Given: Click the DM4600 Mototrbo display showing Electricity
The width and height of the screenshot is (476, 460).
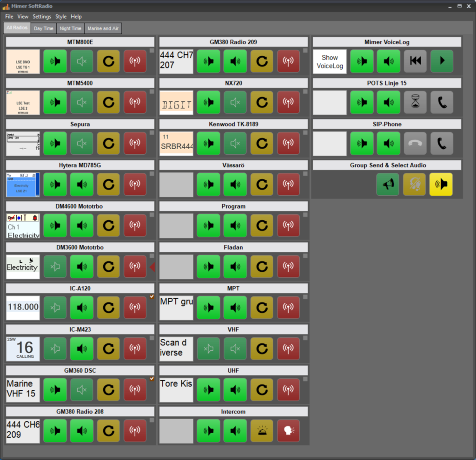Looking at the screenshot, I should (23, 226).
